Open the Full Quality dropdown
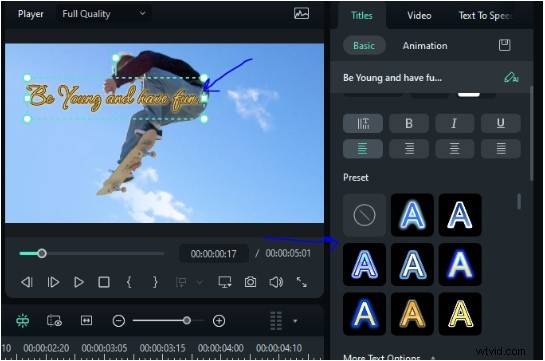 pyautogui.click(x=104, y=14)
